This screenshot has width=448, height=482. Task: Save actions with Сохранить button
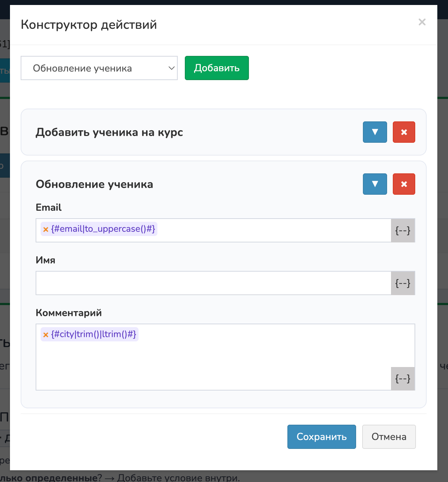[321, 437]
